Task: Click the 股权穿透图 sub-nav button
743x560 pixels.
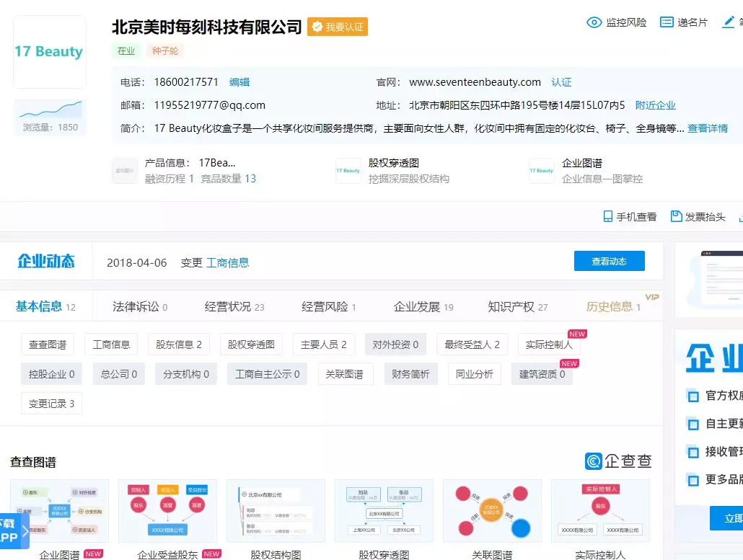Action: pos(251,345)
